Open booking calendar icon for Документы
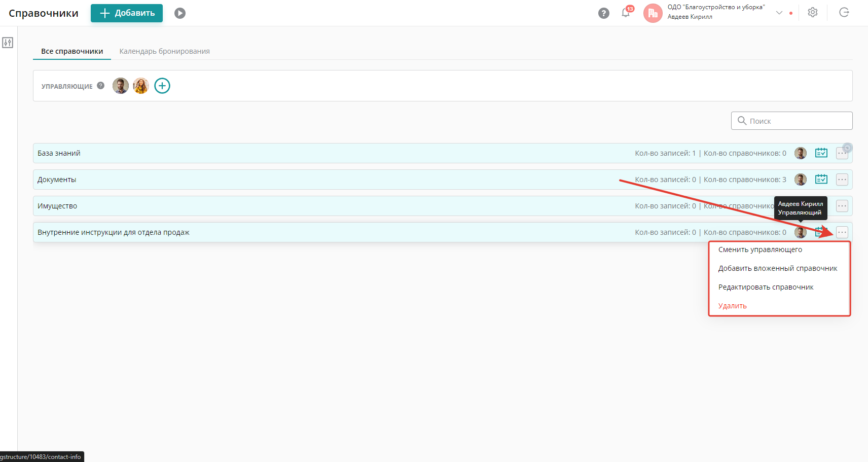 pyautogui.click(x=821, y=179)
